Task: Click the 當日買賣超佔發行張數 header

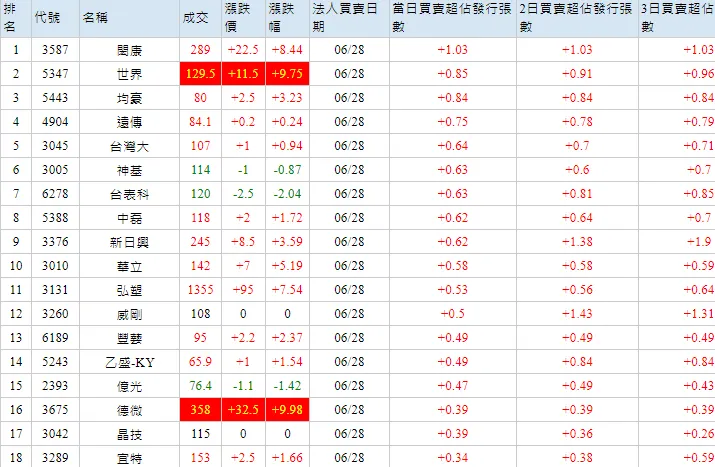Action: click(452, 18)
